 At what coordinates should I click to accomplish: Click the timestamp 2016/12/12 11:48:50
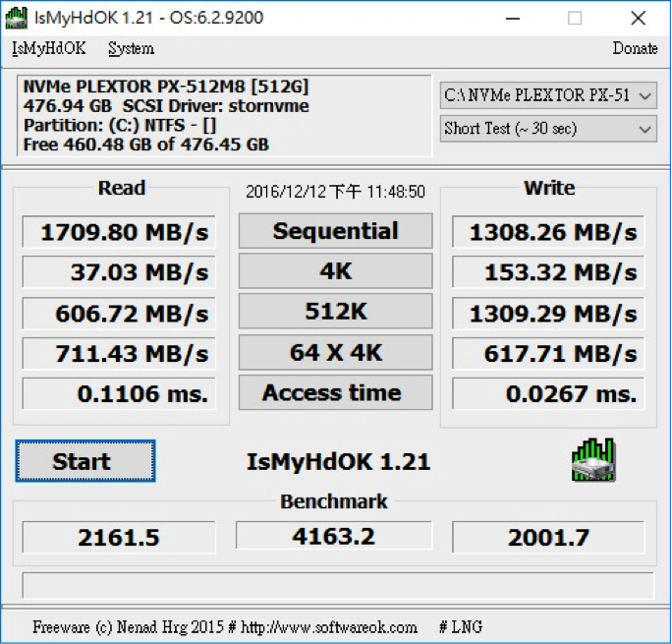coord(335,191)
